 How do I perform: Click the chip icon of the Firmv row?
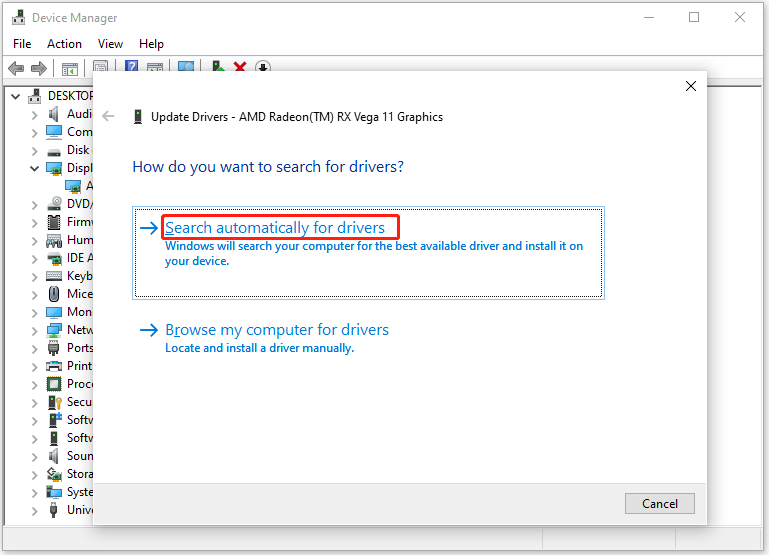54,222
